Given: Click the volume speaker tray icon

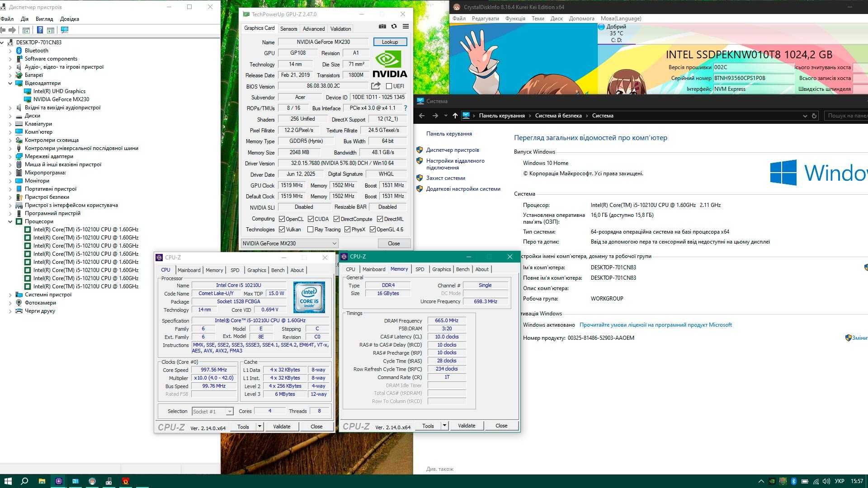Looking at the screenshot, I should pos(826,481).
